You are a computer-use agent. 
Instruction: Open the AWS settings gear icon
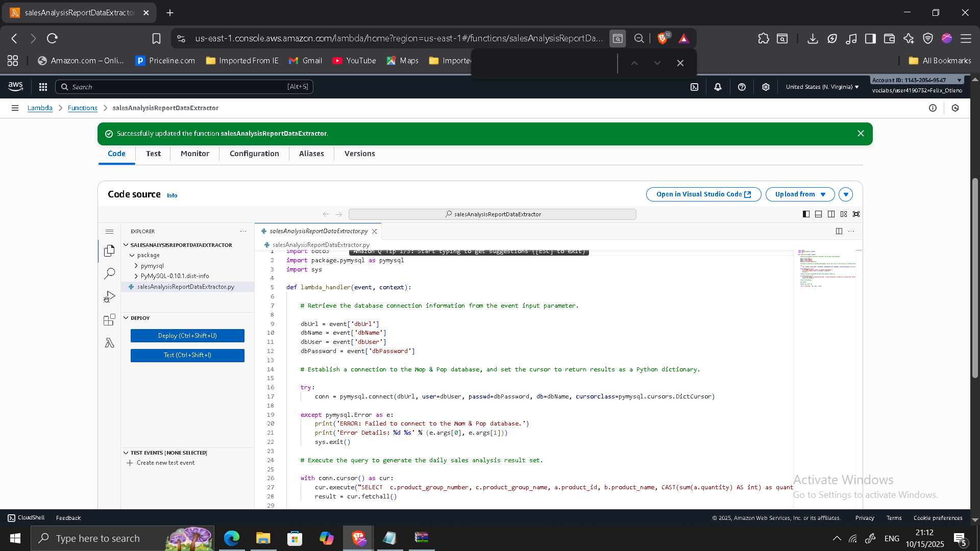tap(765, 87)
